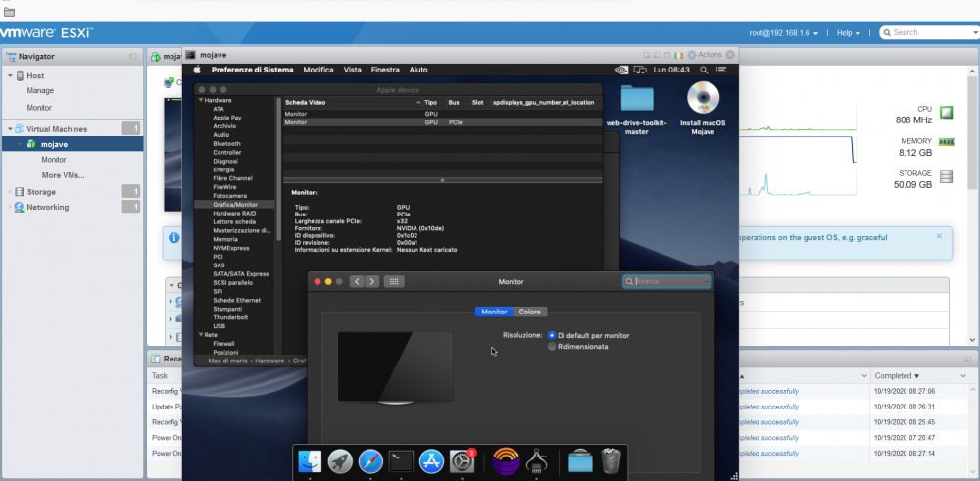Open web-drive-toolkit-master folder
This screenshot has width=980, height=481.
tap(636, 110)
